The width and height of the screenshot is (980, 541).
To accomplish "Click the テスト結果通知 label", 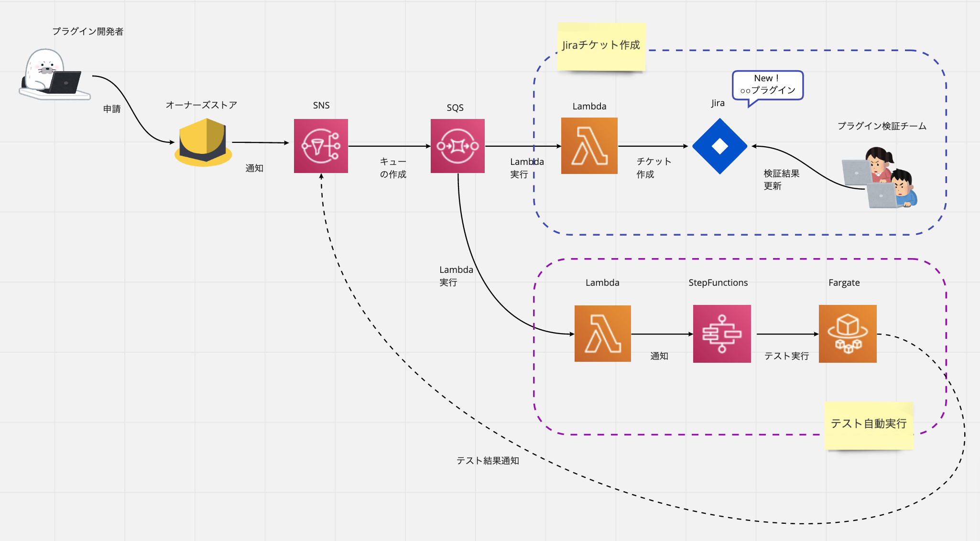I will tap(488, 460).
